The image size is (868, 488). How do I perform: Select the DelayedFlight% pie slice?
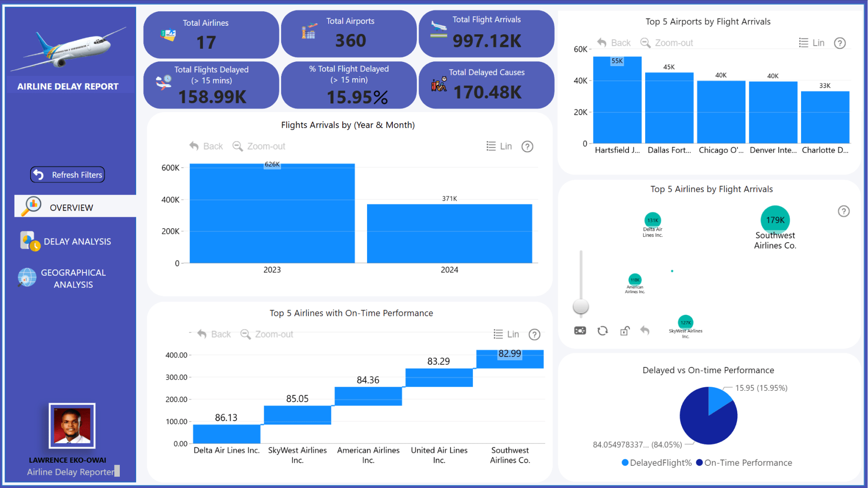(x=719, y=400)
